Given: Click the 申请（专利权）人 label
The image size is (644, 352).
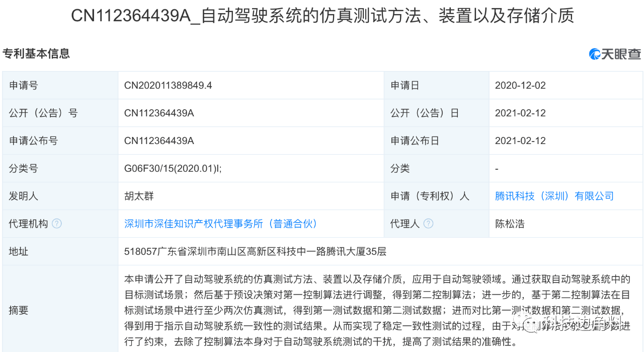Looking at the screenshot, I should tap(430, 196).
